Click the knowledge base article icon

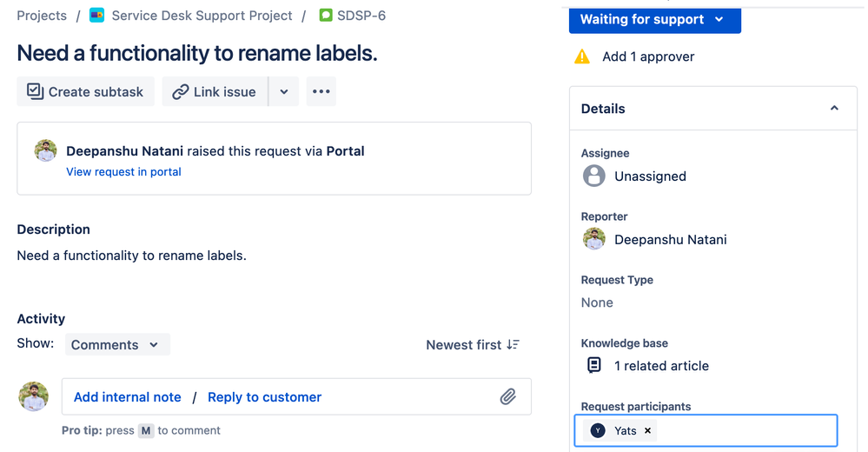[594, 365]
